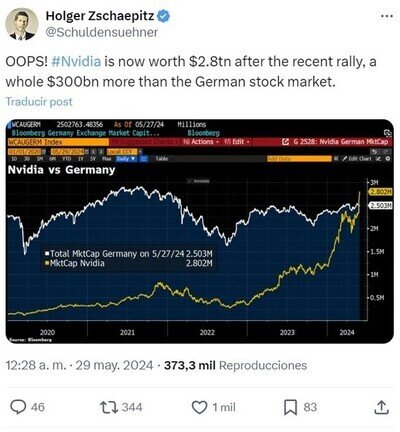Click the blue verified badge
Screen dimensions: 400x432
(163, 16)
